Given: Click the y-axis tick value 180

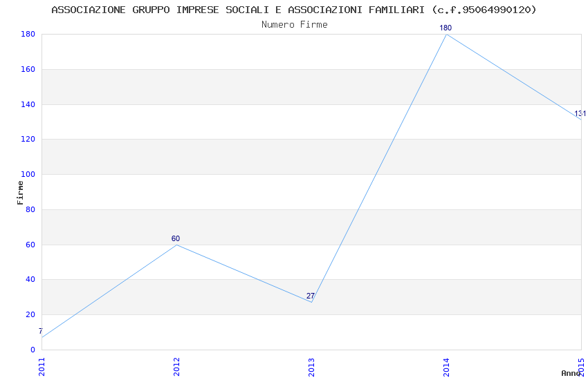Looking at the screenshot, I should click(x=28, y=34).
